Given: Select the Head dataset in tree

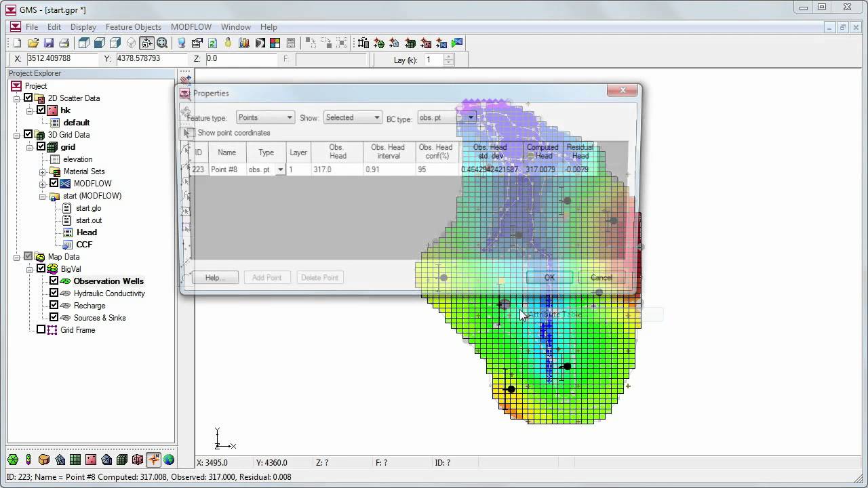Looking at the screenshot, I should [87, 232].
